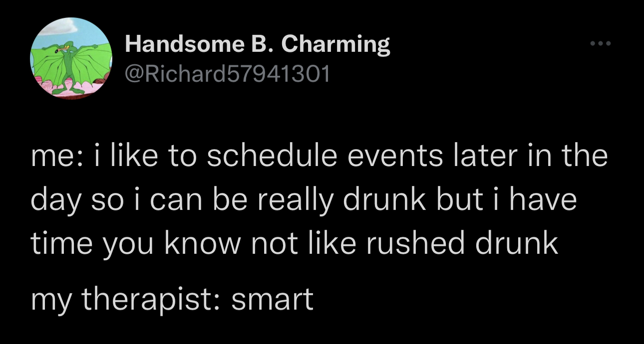
Task: Open Handsome B. Charming's profile name
Action: point(257,45)
